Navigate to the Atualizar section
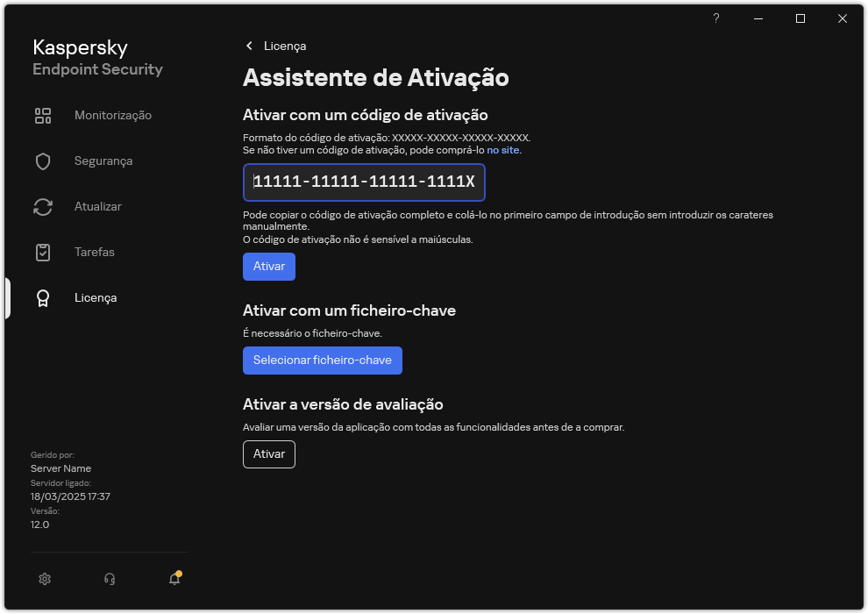The height and width of the screenshot is (614, 868). 96,206
